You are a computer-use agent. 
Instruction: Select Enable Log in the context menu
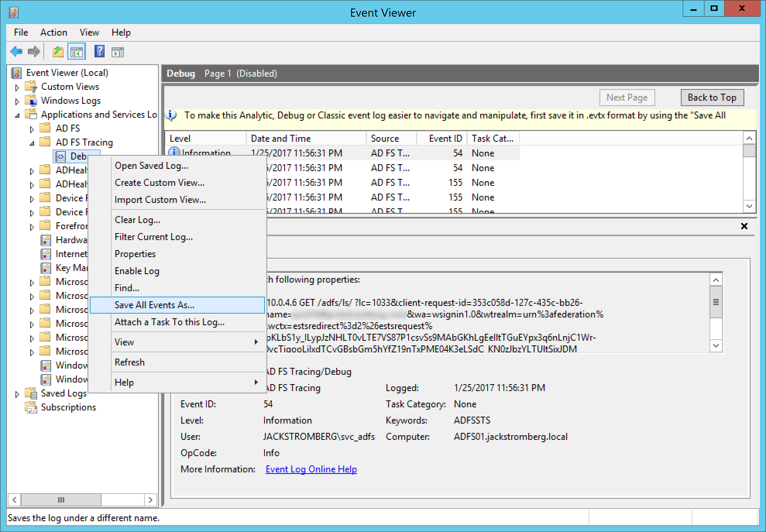[x=137, y=271]
